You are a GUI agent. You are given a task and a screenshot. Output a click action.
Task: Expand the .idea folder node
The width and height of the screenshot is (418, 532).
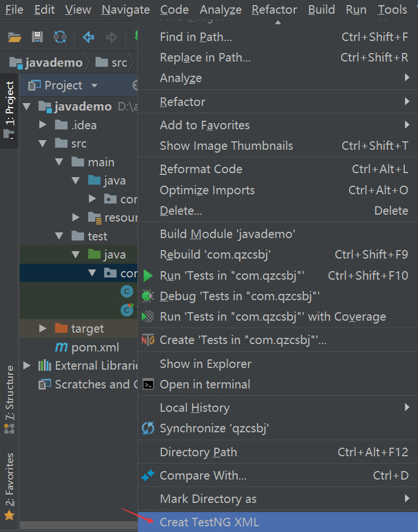[x=43, y=125]
